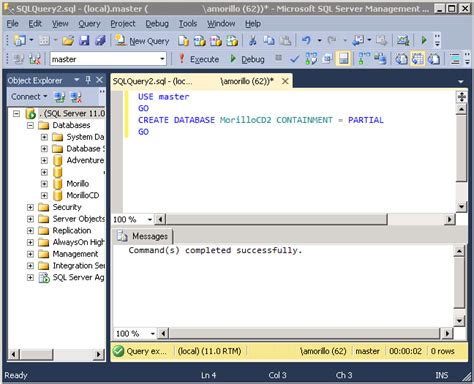
Task: Expand the Security folder
Action: pos(30,207)
